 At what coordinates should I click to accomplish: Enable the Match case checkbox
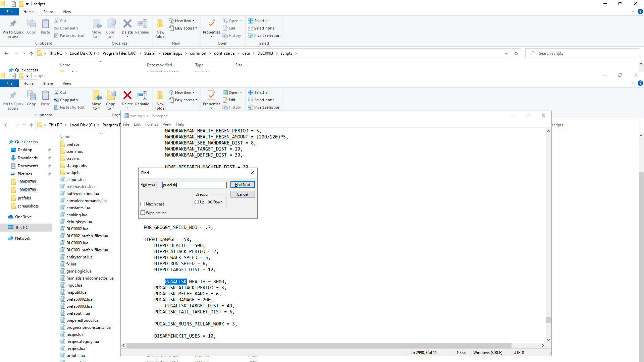click(143, 204)
